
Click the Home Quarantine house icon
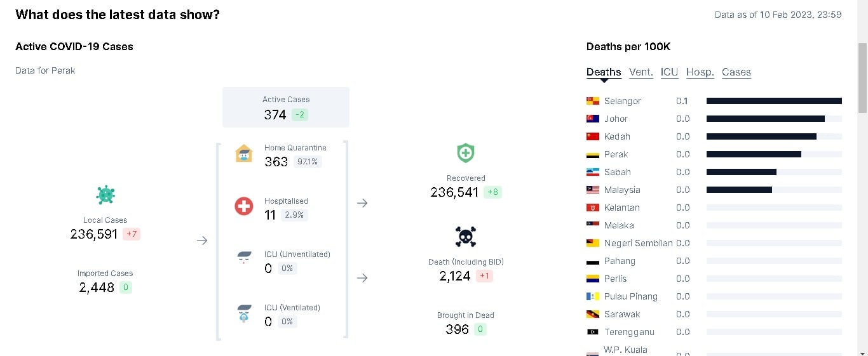click(x=244, y=153)
